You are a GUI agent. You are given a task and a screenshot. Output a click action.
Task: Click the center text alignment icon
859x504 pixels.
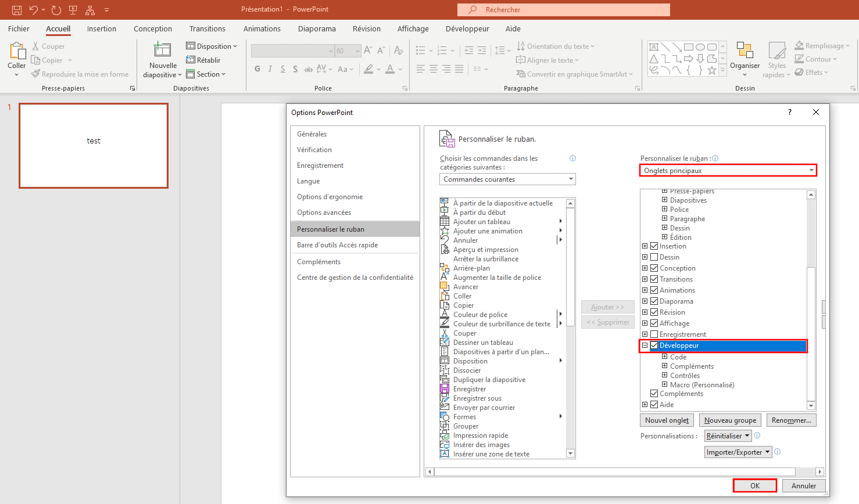pyautogui.click(x=434, y=69)
